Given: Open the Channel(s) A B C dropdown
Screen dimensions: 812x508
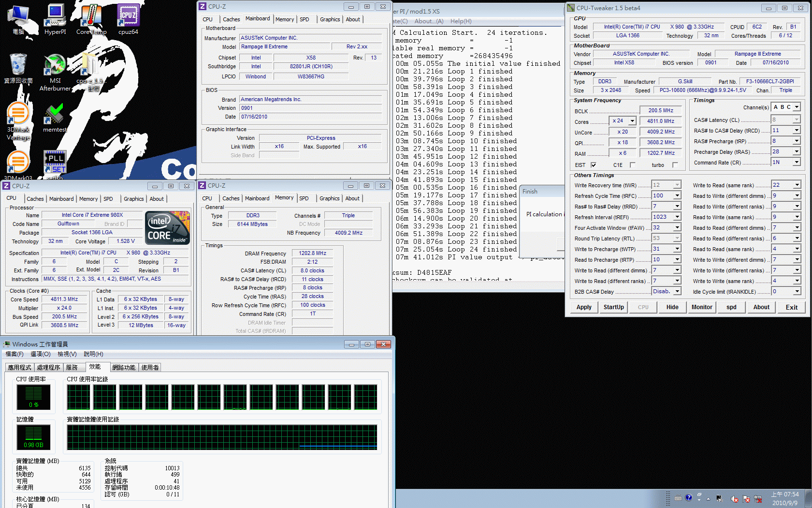Looking at the screenshot, I should pos(797,107).
